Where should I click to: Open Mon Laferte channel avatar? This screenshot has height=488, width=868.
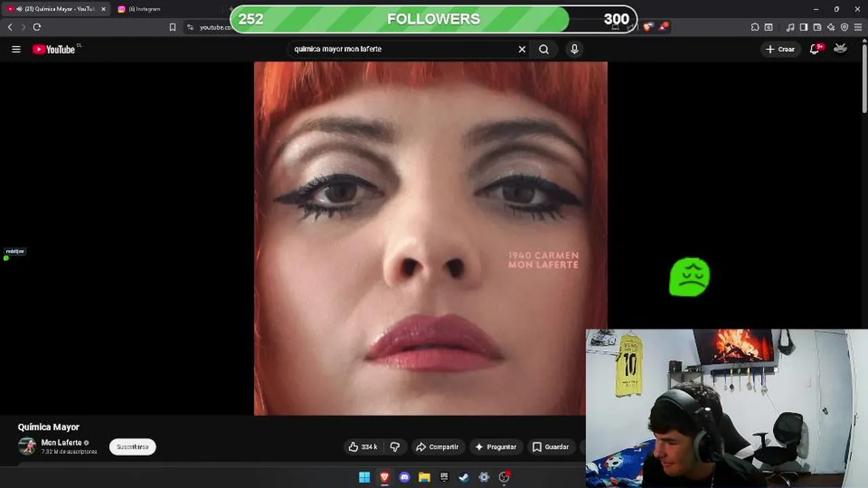point(27,446)
